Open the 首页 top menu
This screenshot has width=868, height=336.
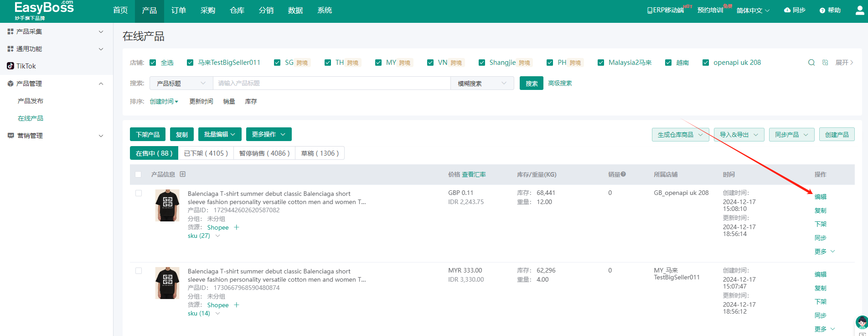pos(120,10)
